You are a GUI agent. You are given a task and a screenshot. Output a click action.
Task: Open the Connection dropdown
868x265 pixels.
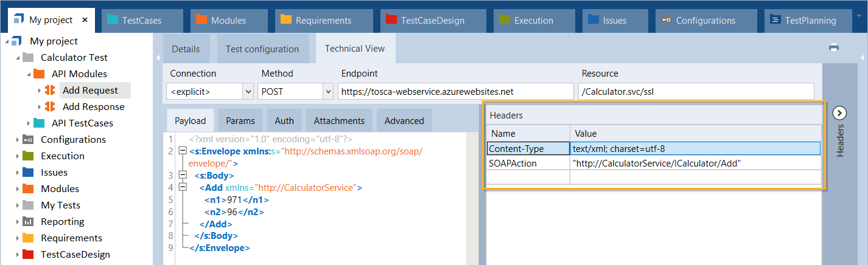click(x=248, y=92)
